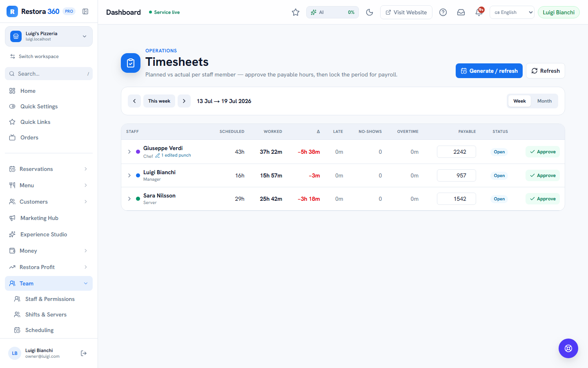Approve Sara Nilsson's timesheet

pos(543,199)
